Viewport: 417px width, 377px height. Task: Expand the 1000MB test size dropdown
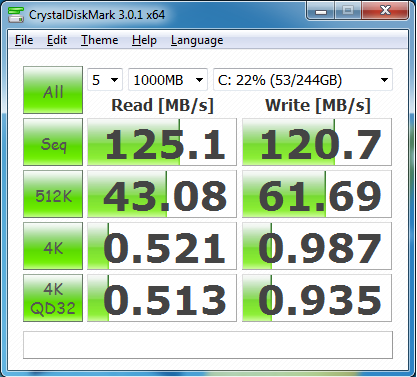pyautogui.click(x=168, y=80)
